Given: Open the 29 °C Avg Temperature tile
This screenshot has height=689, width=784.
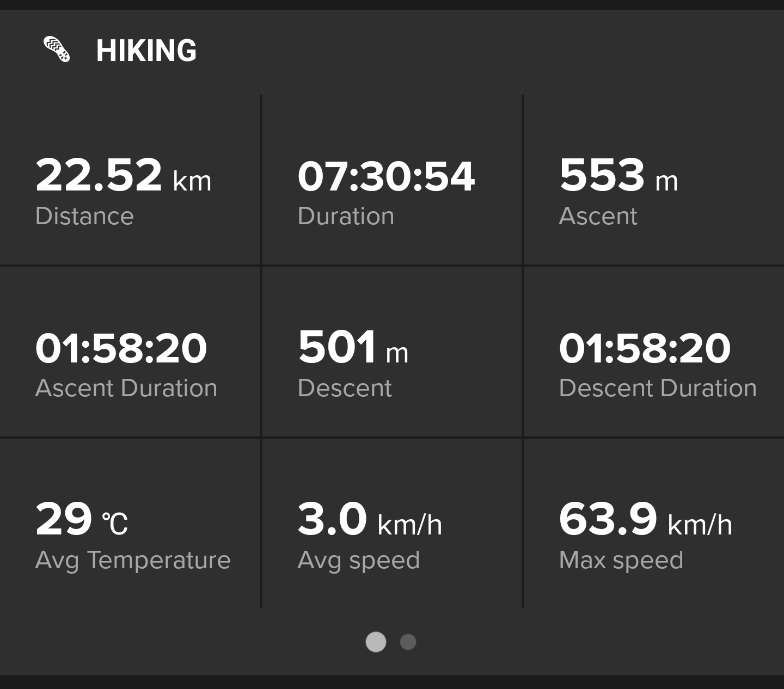Looking at the screenshot, I should click(130, 524).
